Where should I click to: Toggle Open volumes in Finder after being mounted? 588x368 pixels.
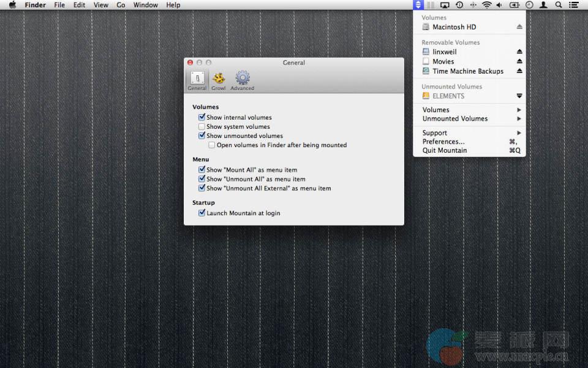pyautogui.click(x=212, y=145)
